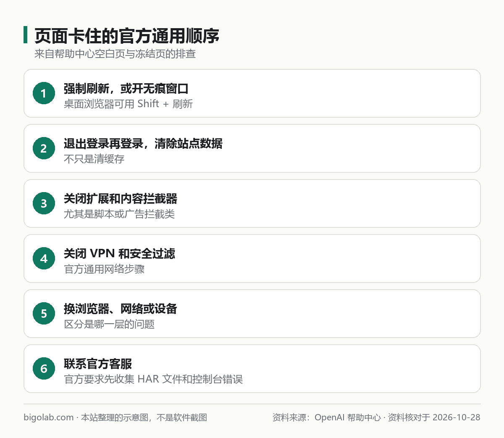
Task: Click the heading 联系官方客服
Action: pos(98,364)
